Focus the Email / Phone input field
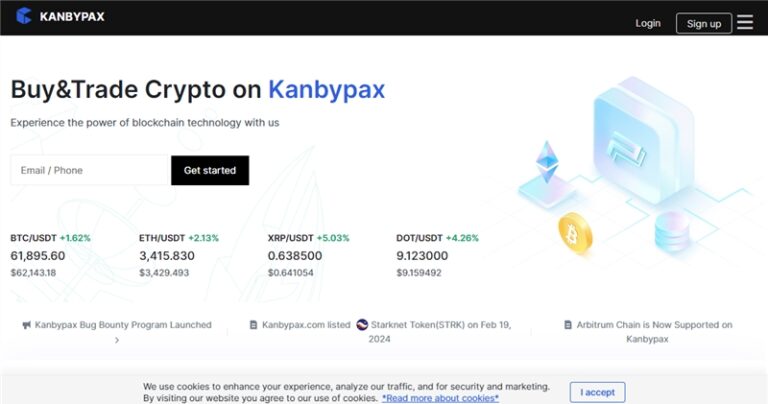 pos(90,170)
